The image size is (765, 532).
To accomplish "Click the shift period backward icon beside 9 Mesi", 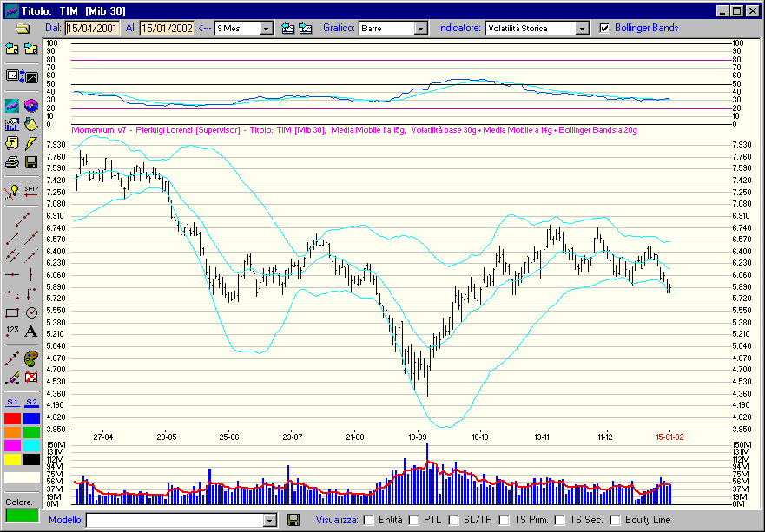I will pyautogui.click(x=287, y=29).
